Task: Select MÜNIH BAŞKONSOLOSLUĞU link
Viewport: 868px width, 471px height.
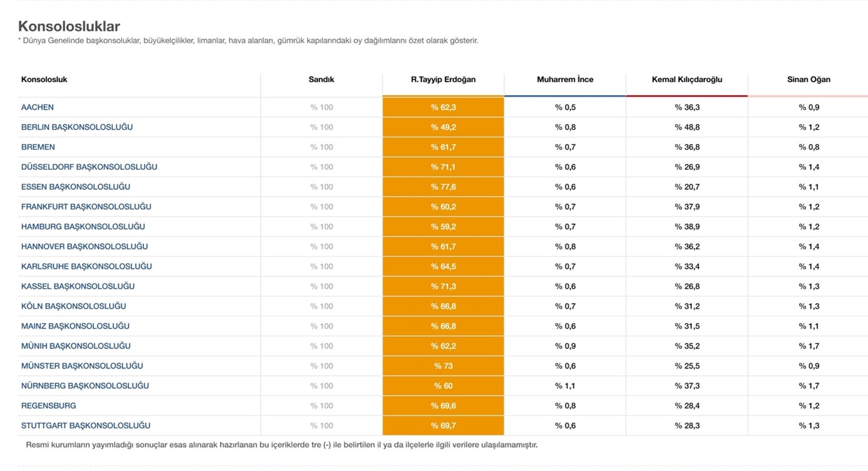Action: point(76,346)
